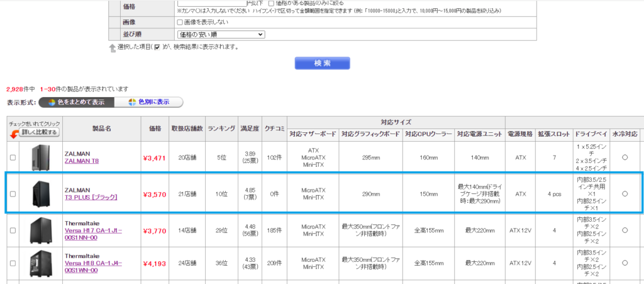The height and width of the screenshot is (284, 644).
Task: Click the ZALMAN T8 case thumbnail
Action: coord(41,157)
